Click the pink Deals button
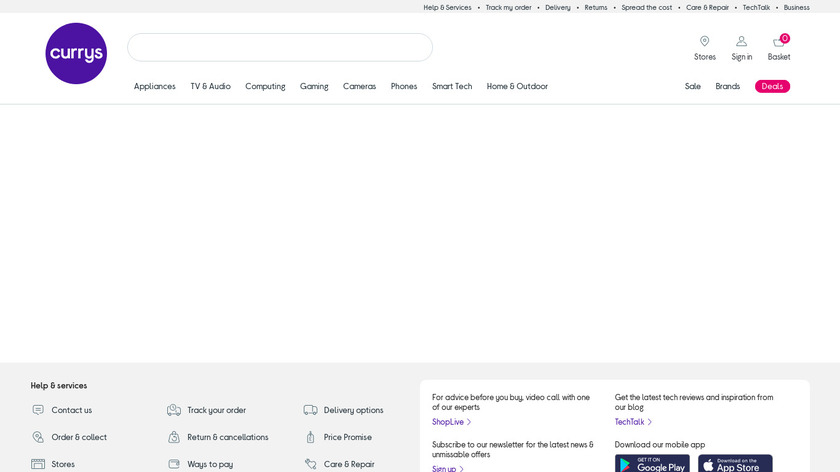 pos(772,87)
